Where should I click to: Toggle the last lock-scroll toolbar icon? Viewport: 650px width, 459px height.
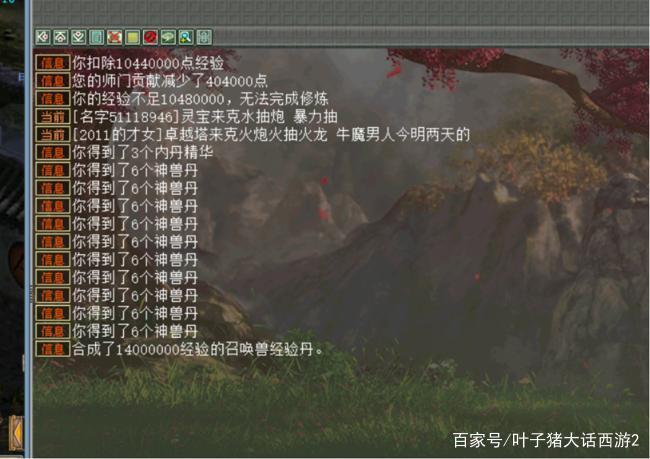pyautogui.click(x=204, y=37)
